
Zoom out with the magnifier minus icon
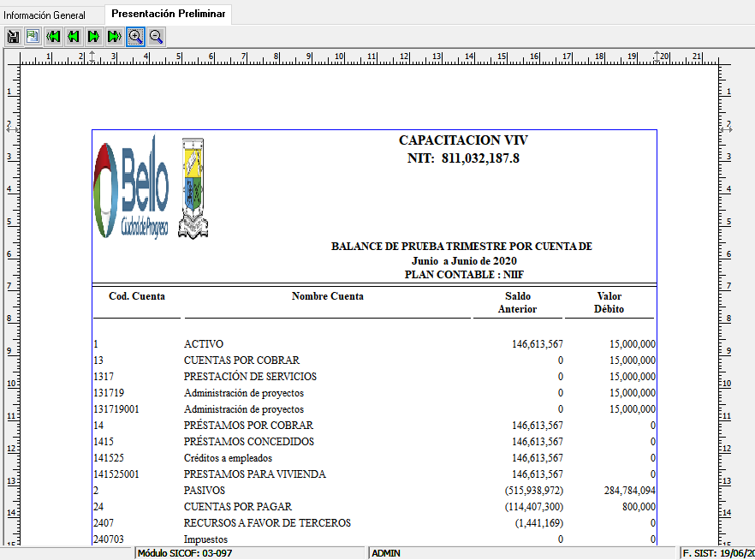point(156,36)
